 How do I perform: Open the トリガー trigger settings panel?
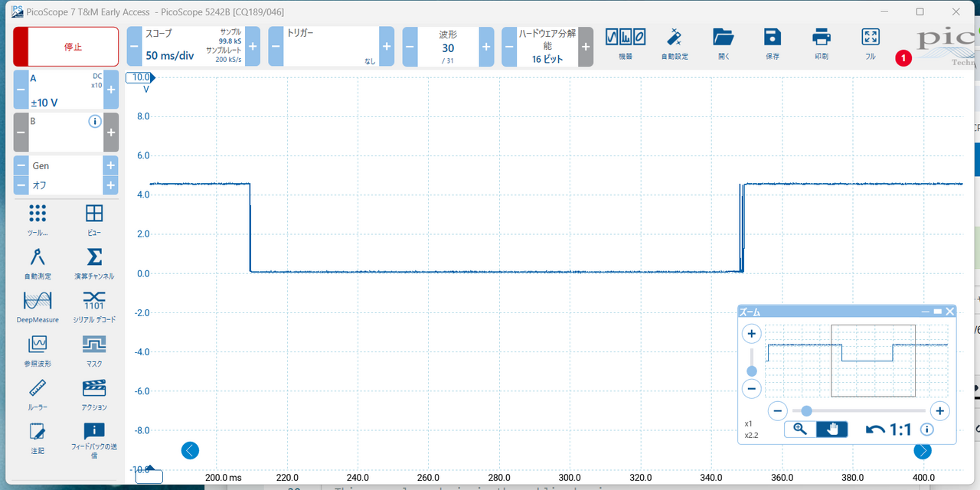[331, 47]
